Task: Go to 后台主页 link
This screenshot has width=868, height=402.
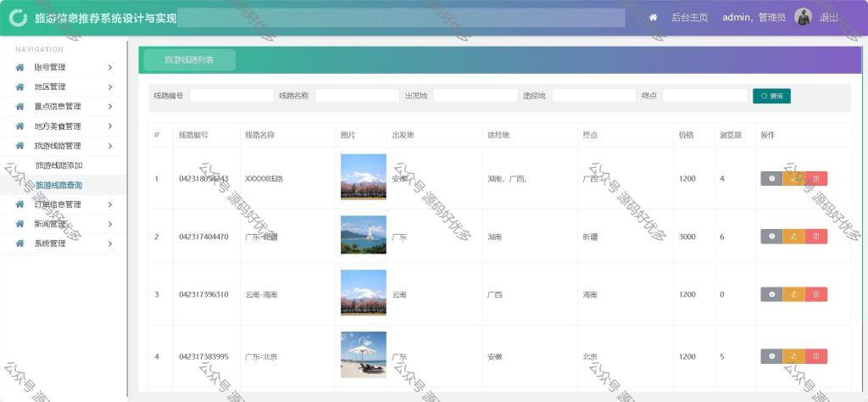Action: tap(690, 18)
